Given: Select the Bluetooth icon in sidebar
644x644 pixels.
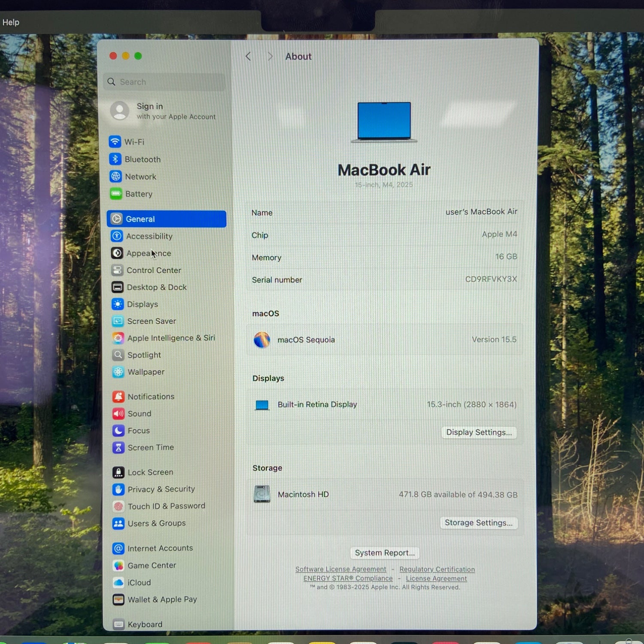Looking at the screenshot, I should click(115, 159).
